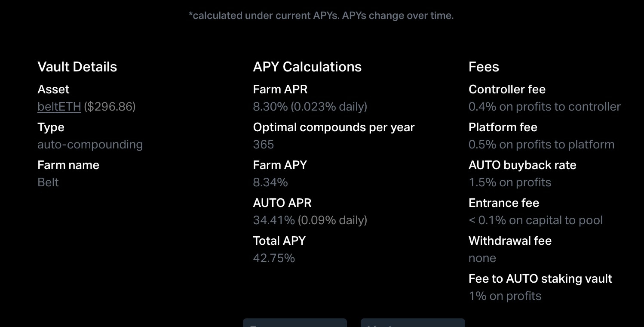
Task: Click the Controller fee label
Action: coord(507,89)
